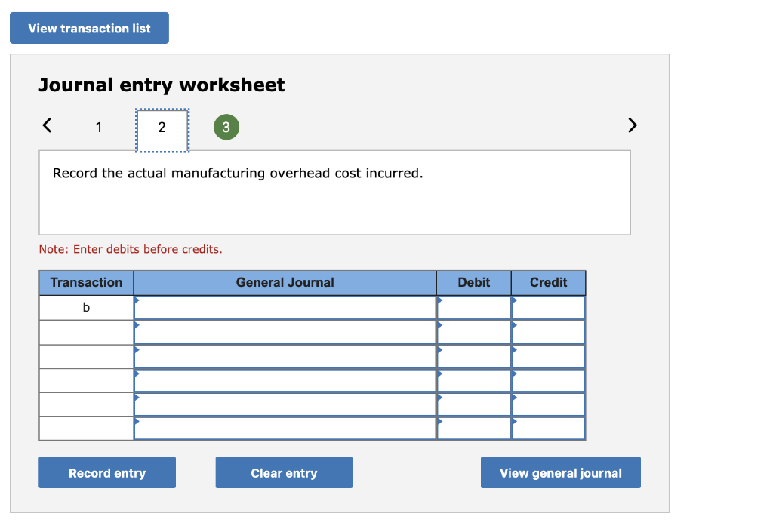Select General Journal cell in fifth row
773x532 pixels.
pos(285,404)
